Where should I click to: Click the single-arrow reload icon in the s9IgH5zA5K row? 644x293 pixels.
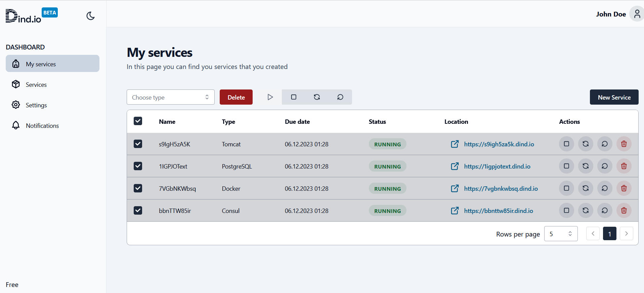[605, 144]
